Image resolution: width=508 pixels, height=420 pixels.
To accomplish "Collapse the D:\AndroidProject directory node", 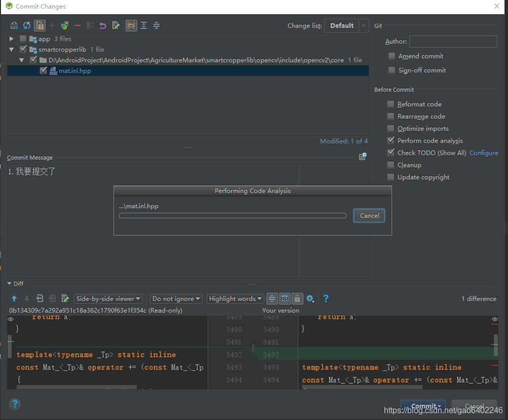I will (21, 60).
